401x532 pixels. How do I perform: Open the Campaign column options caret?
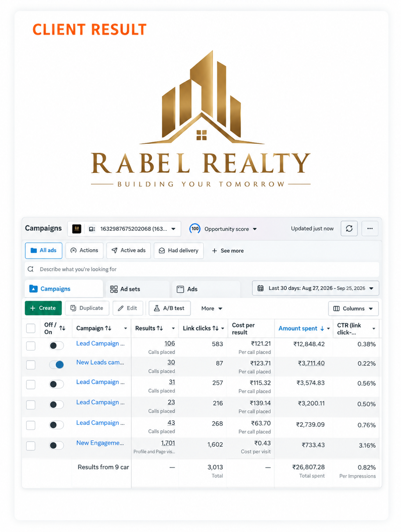[125, 328]
